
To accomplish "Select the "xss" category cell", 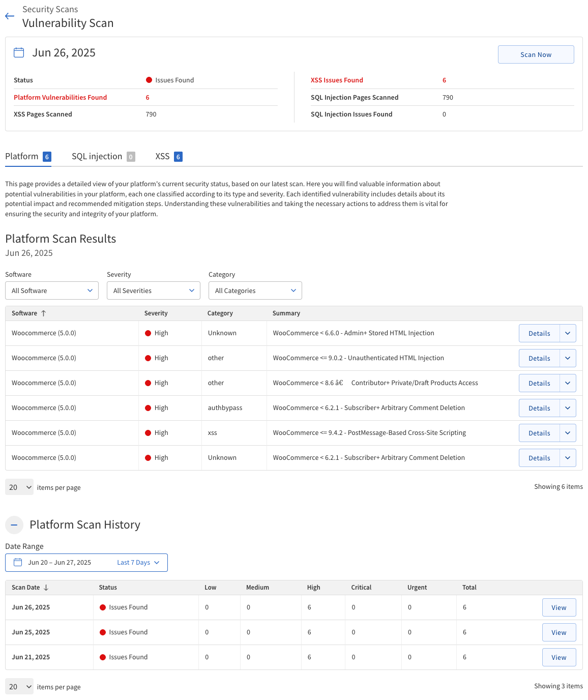I will 213,433.
